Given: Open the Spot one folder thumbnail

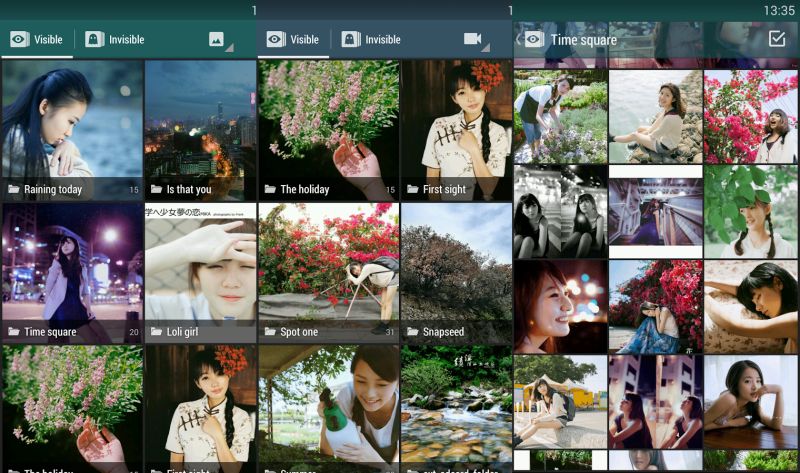Looking at the screenshot, I should [x=329, y=273].
